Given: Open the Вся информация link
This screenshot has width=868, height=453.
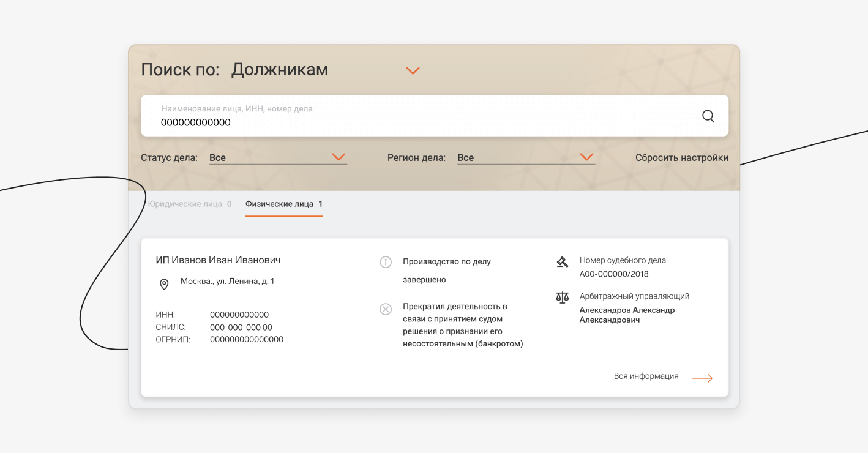Looking at the screenshot, I should 646,376.
